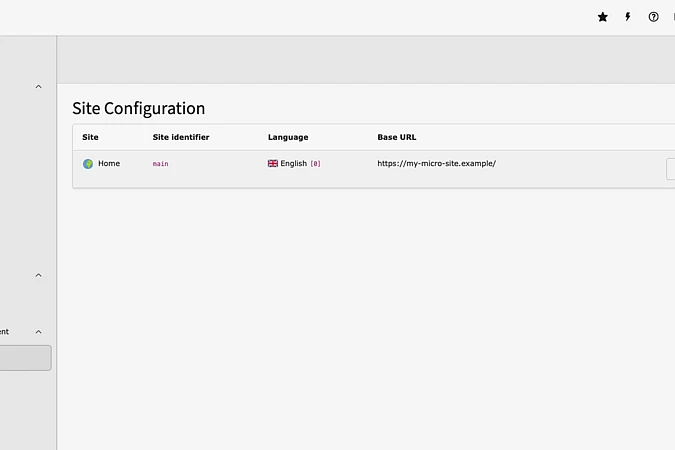Click the Home site name
This screenshot has height=450, width=675.
pyautogui.click(x=109, y=163)
